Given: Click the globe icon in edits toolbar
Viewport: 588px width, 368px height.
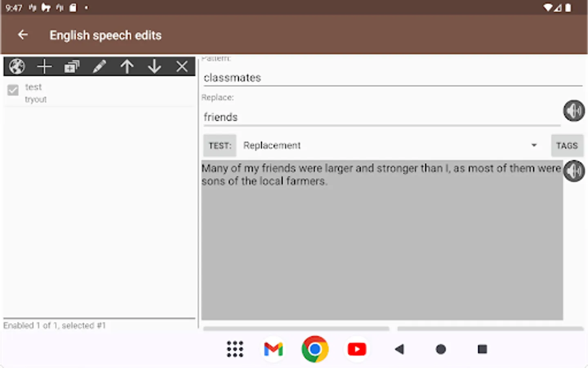Looking at the screenshot, I should (17, 66).
